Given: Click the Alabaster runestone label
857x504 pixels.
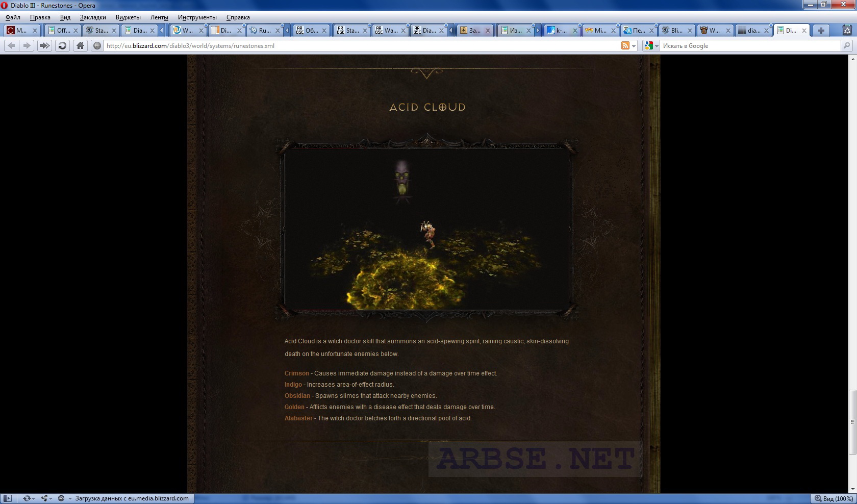Looking at the screenshot, I should 299,418.
